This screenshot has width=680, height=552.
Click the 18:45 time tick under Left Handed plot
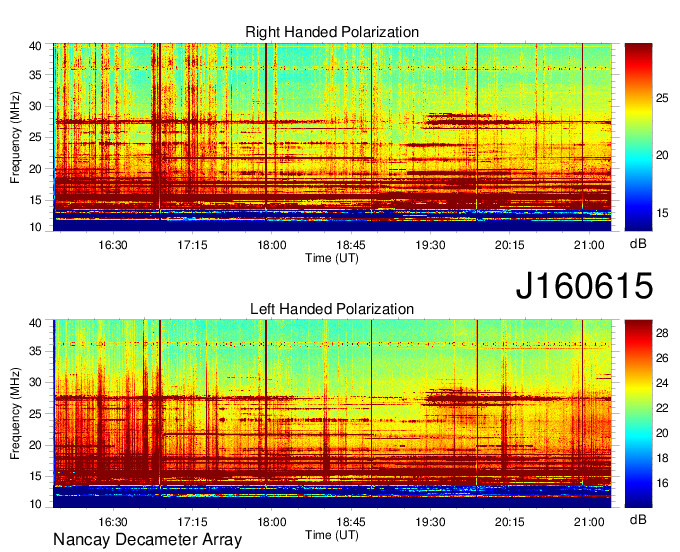click(x=351, y=522)
